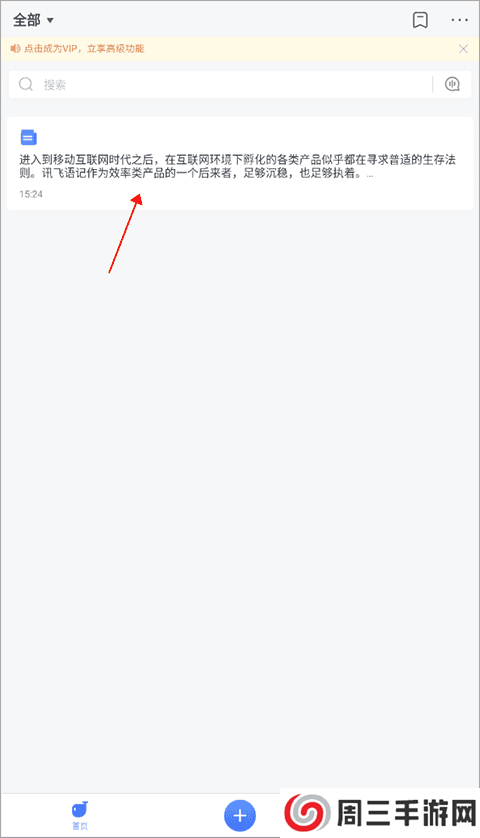Click the red and gray swirl watermark logo
The width and height of the screenshot is (480, 838).
point(307,815)
